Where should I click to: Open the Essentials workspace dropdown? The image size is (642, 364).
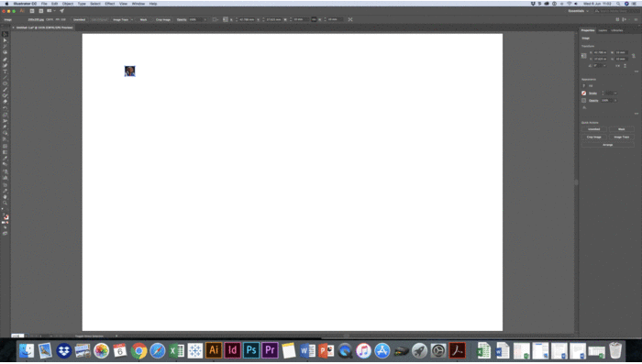pos(578,11)
